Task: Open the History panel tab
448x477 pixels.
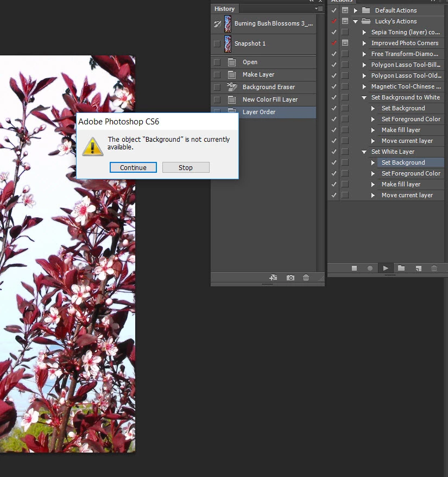Action: click(x=224, y=9)
